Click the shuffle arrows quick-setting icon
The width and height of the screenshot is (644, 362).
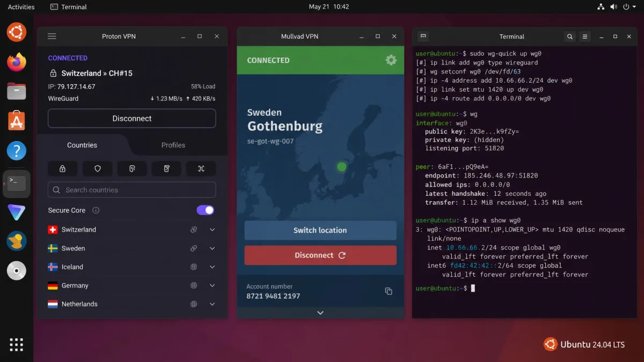click(x=201, y=168)
